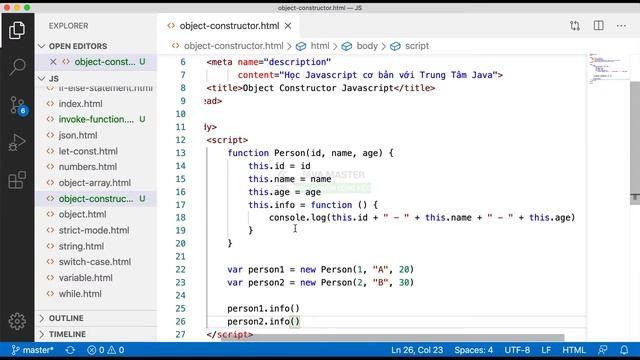Click the minimap code overview
Viewport: 640px width, 360px height.
pyautogui.click(x=608, y=69)
